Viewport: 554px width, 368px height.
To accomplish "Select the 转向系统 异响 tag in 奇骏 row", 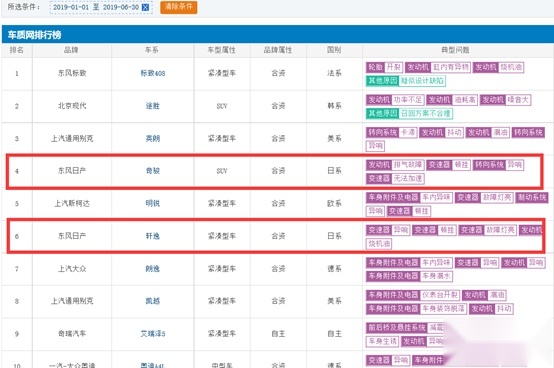I will [x=498, y=165].
